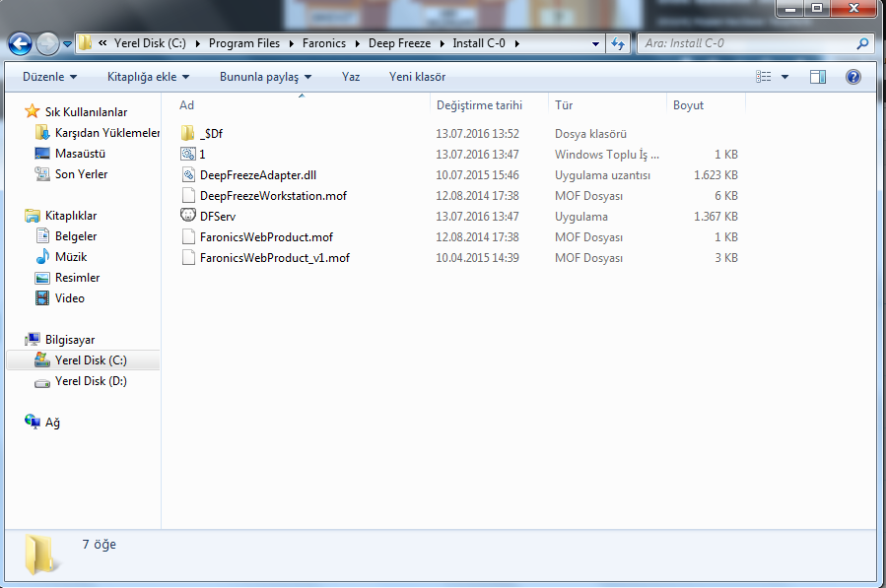
Task: Refresh the folder view
Action: pos(618,43)
